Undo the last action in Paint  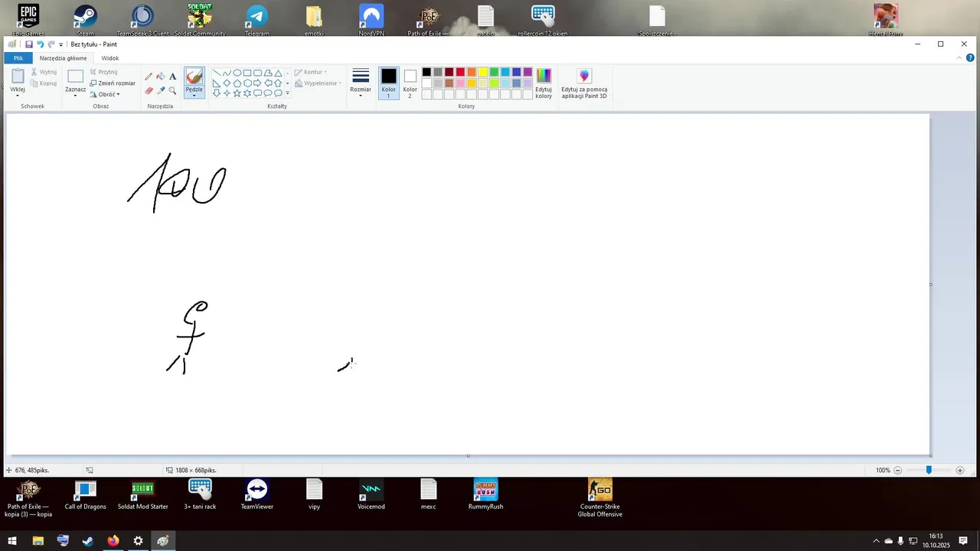click(x=41, y=44)
